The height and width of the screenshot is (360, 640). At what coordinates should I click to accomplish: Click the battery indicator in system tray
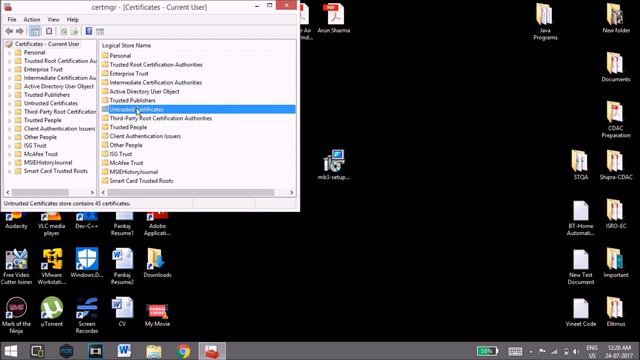click(x=487, y=351)
